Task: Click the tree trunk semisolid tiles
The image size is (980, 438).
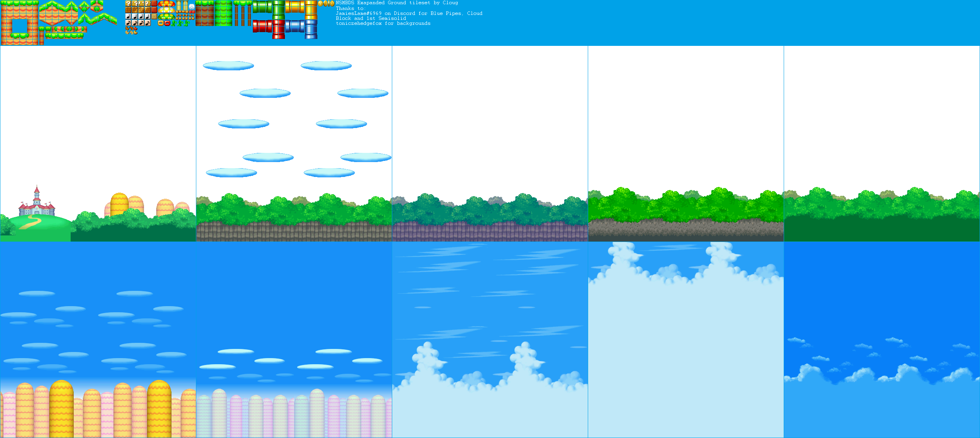Action: [243, 13]
